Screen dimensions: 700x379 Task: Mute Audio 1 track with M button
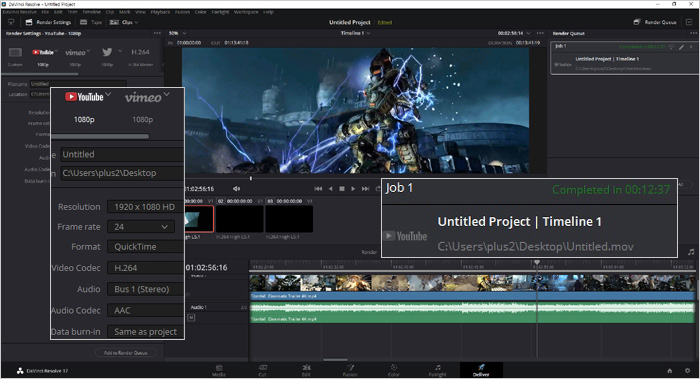point(191,317)
